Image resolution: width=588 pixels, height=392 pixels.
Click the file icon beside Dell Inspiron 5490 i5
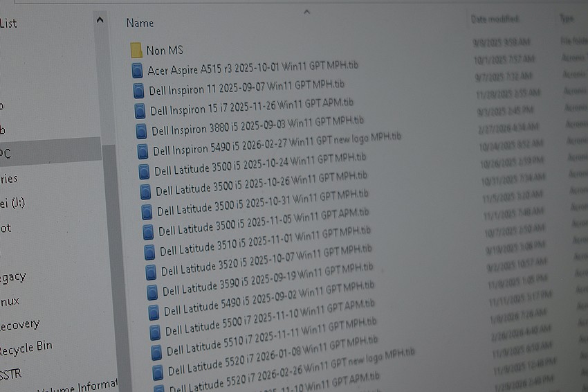[x=143, y=151]
